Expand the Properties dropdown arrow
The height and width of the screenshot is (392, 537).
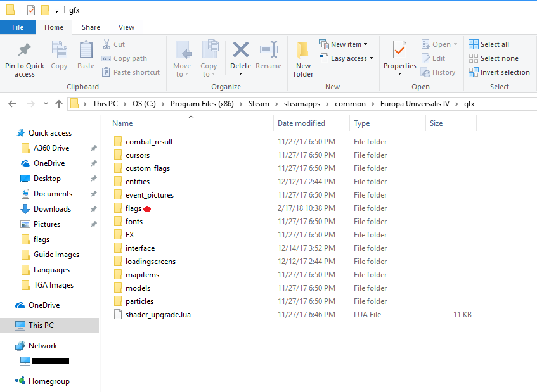click(x=399, y=74)
